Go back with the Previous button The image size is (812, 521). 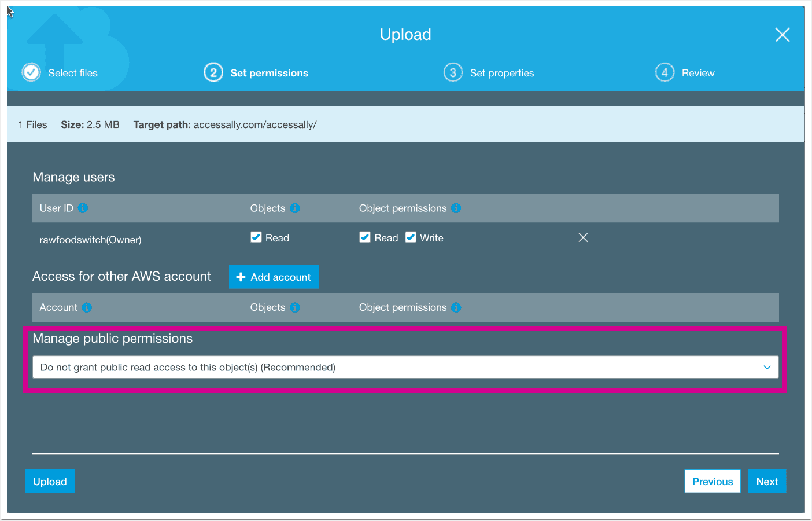pyautogui.click(x=713, y=481)
